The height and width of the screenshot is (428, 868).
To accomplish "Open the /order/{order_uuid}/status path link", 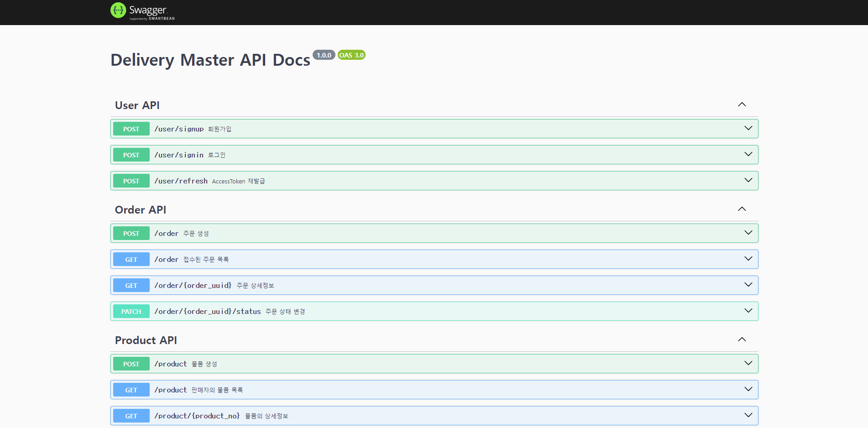I will pos(207,311).
